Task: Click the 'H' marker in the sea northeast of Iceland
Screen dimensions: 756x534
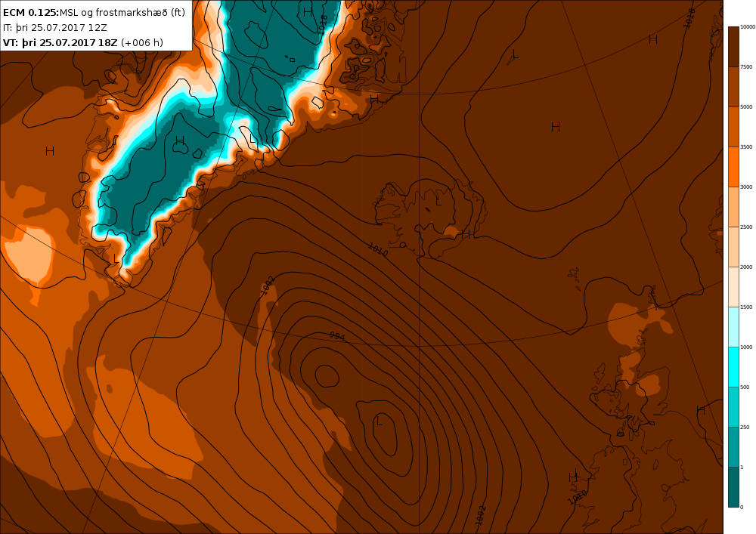Action: click(x=556, y=127)
